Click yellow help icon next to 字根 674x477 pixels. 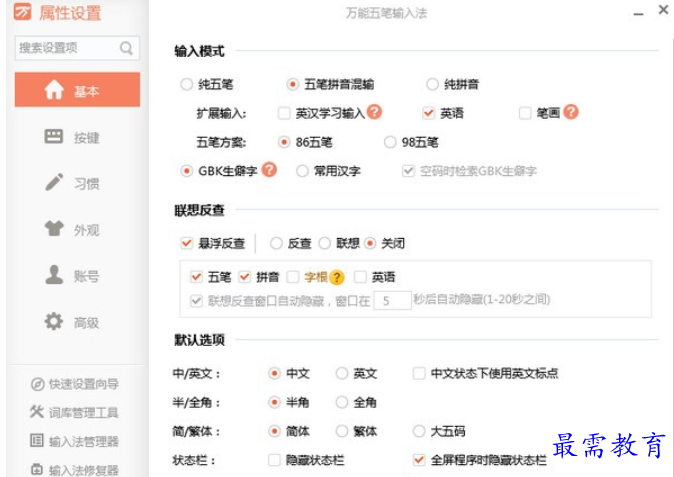pos(337,277)
